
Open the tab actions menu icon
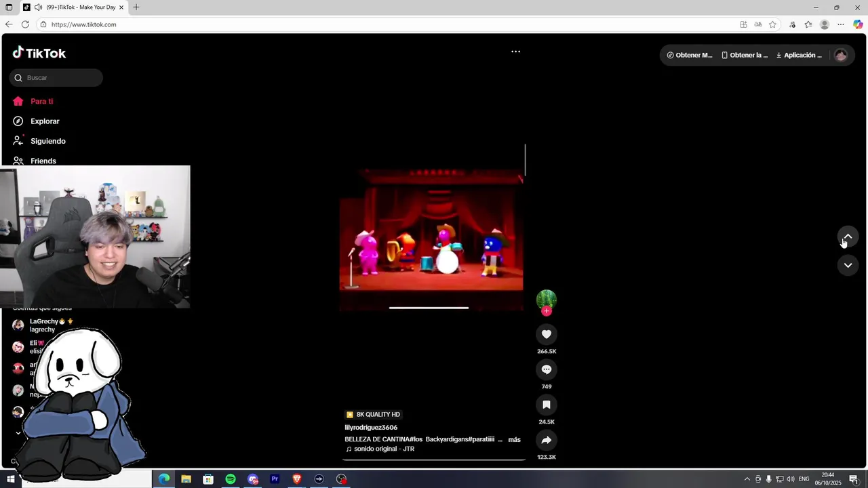(x=9, y=7)
